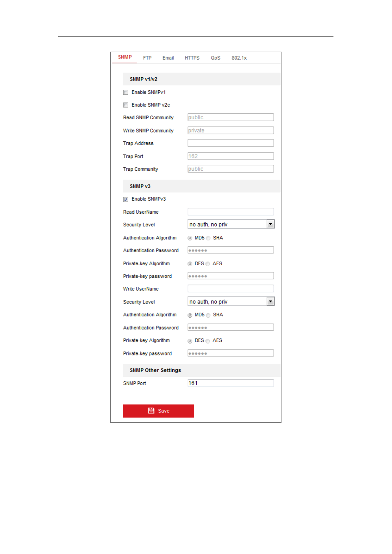392x554 pixels.
Task: Uncheck the Enable SNMPv3 checkbox
Action: coord(126,199)
